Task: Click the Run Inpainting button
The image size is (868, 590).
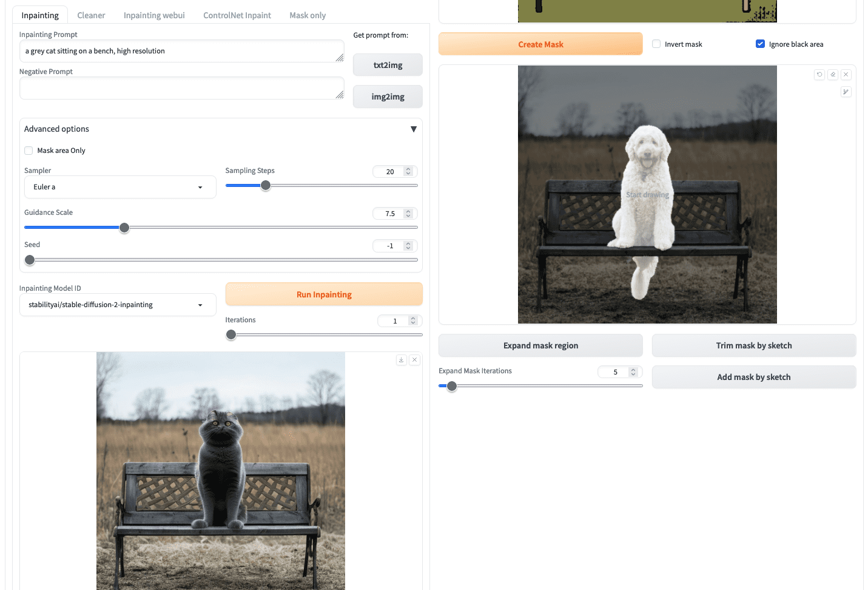Action: tap(324, 294)
